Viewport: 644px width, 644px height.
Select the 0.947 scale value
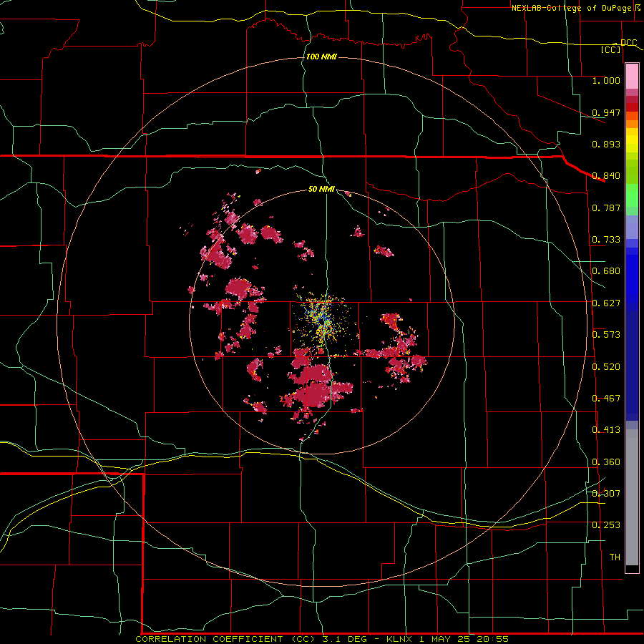click(606, 112)
